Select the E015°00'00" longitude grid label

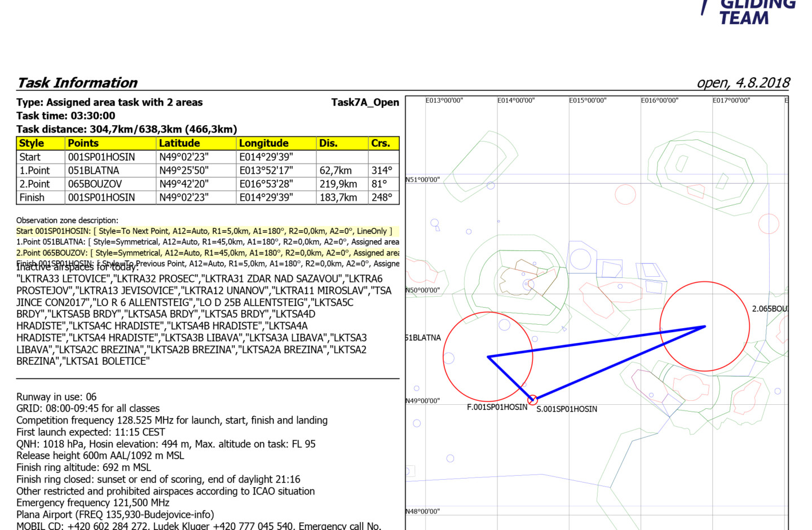588,100
